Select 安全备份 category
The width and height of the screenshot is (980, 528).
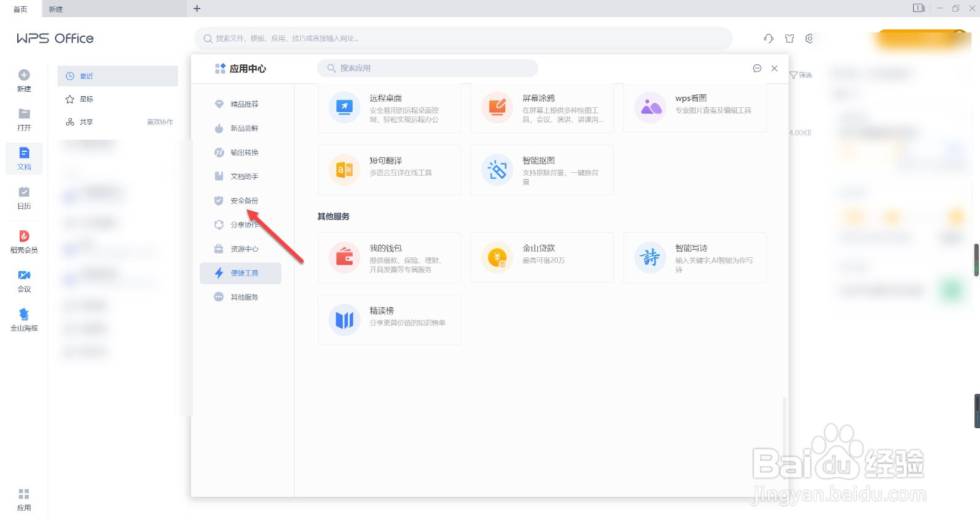pyautogui.click(x=240, y=201)
